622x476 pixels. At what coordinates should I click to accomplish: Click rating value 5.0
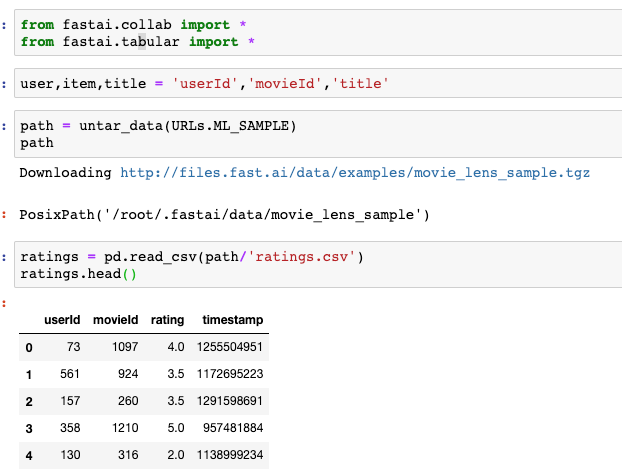[x=176, y=428]
